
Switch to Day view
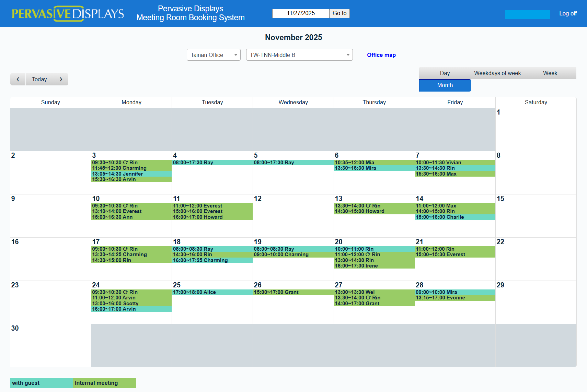[x=445, y=73]
